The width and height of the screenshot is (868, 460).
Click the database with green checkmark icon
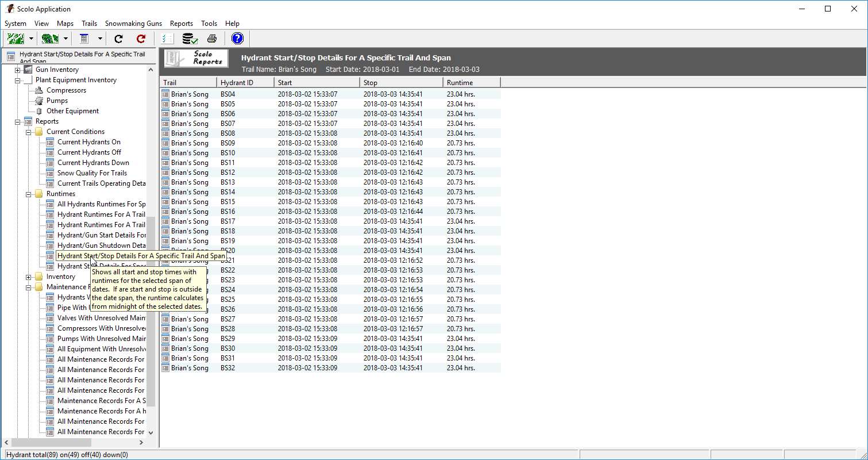[x=190, y=39]
